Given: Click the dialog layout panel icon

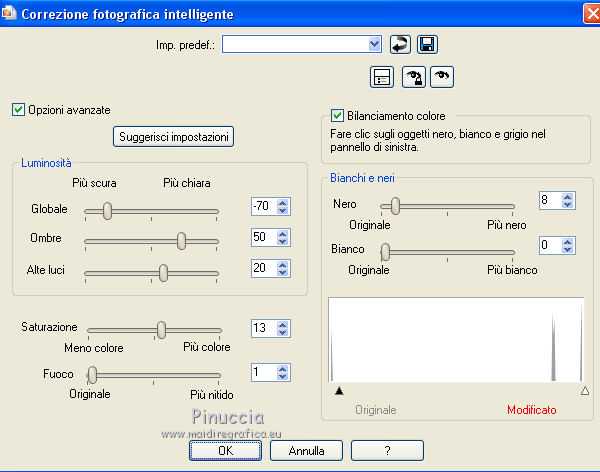Looking at the screenshot, I should [x=380, y=77].
